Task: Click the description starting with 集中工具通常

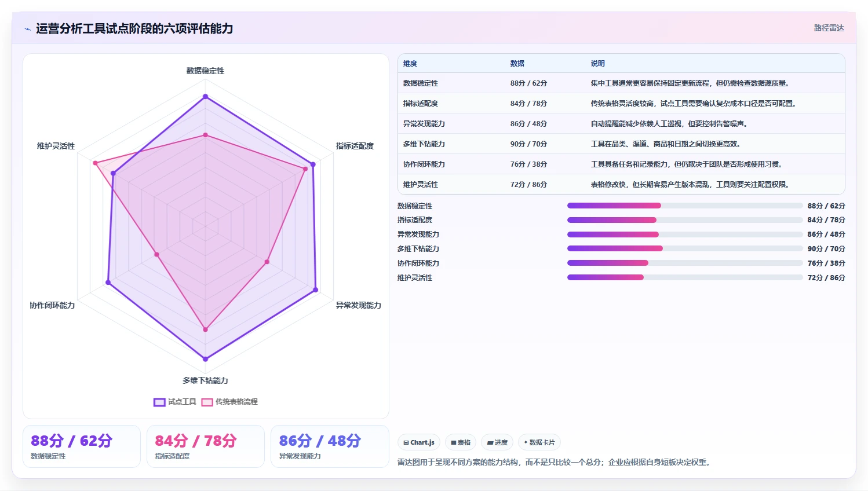Action: (x=690, y=83)
